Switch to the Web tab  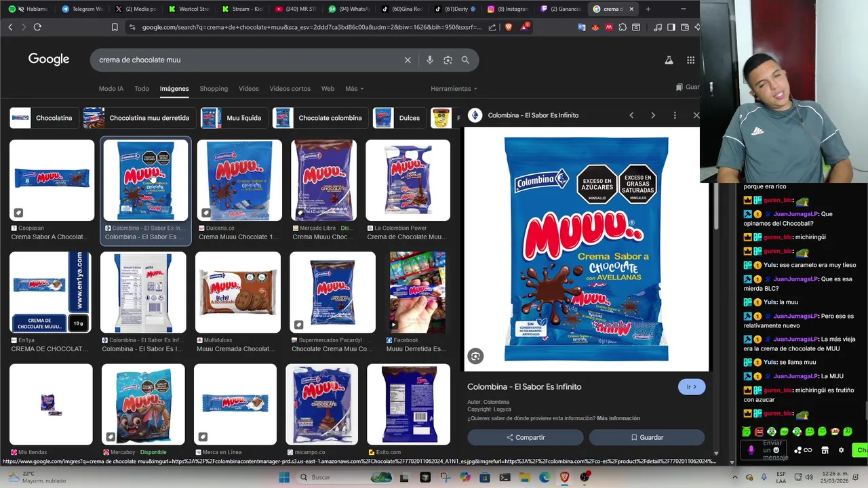[x=328, y=89]
